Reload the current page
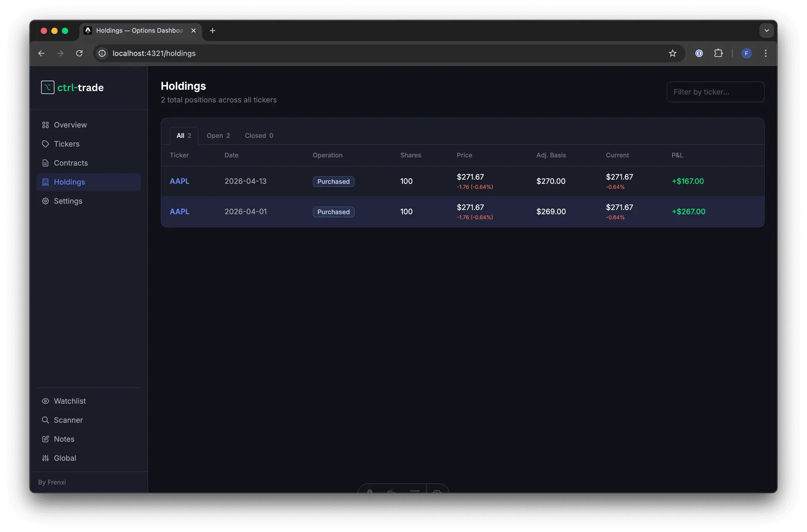Screen dimensions: 807x532 click(79, 53)
